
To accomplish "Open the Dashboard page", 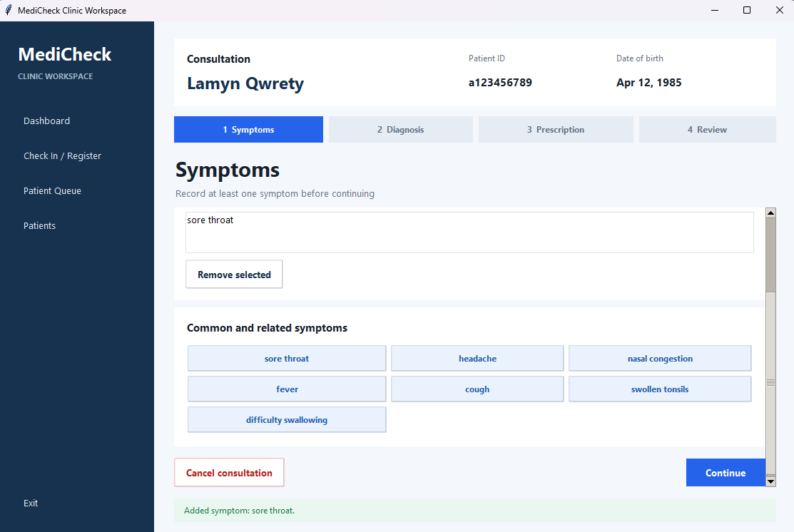I will [x=46, y=121].
